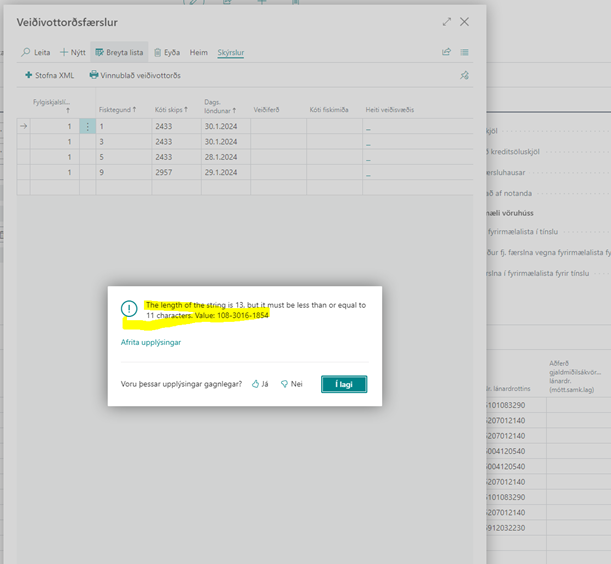Switch to the Skýrslur tab
The height and width of the screenshot is (564, 611).
[x=231, y=52]
